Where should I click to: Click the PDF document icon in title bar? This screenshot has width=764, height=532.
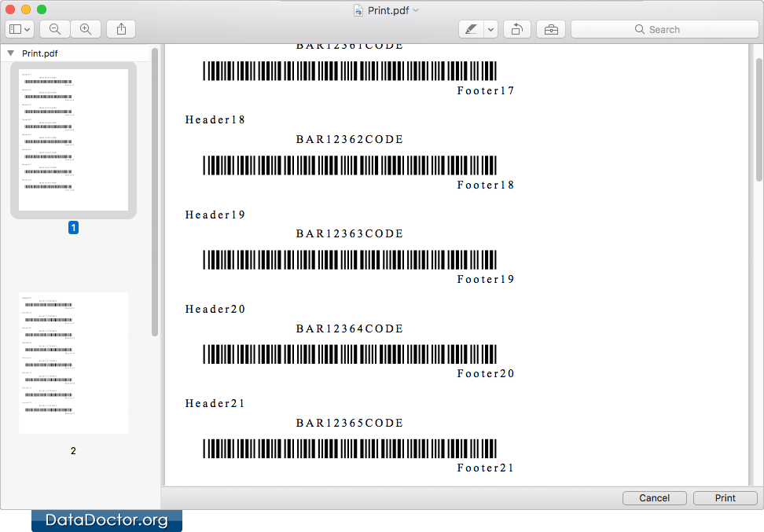358,10
